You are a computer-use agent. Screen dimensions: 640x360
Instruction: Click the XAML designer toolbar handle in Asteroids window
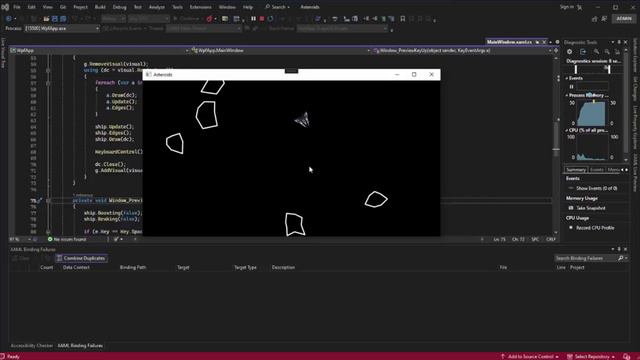(x=291, y=71)
